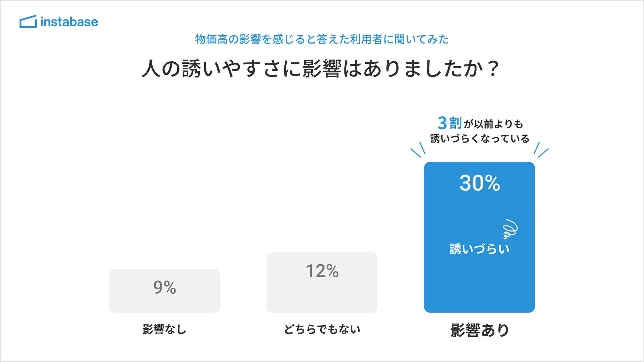Viewport: 644px width, 362px height.
Task: Click the 影響なし axis label
Action: coord(164,329)
